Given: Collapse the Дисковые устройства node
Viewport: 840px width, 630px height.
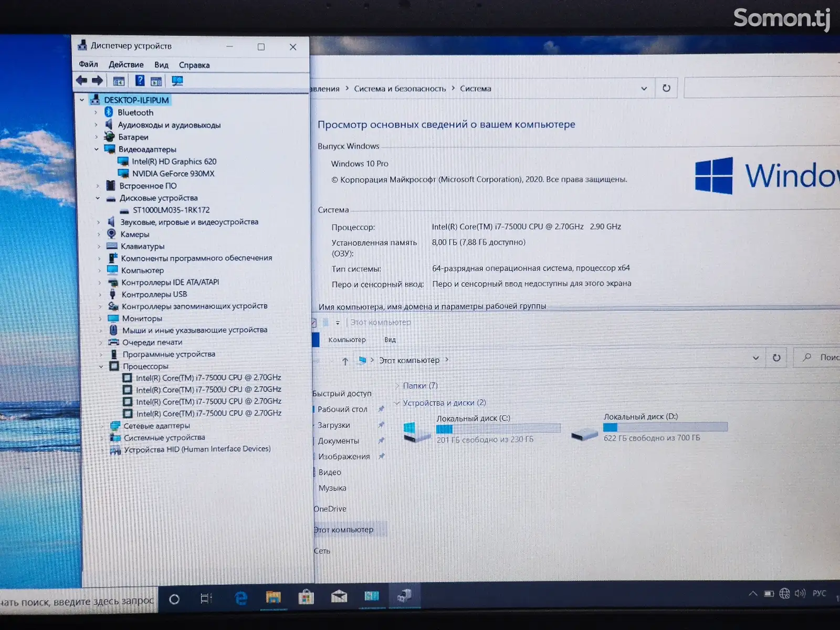Looking at the screenshot, I should pos(98,198).
